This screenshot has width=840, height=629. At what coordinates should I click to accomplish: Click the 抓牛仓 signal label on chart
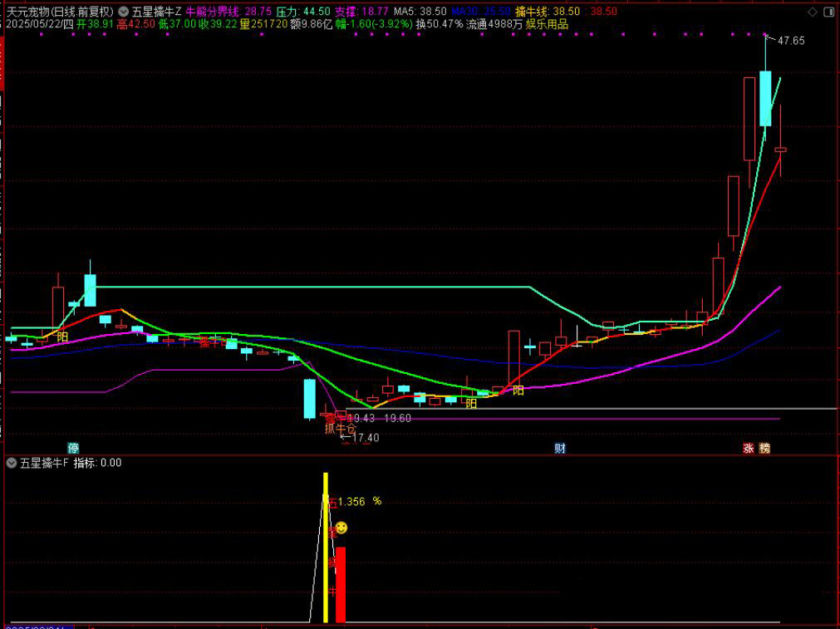tap(340, 428)
